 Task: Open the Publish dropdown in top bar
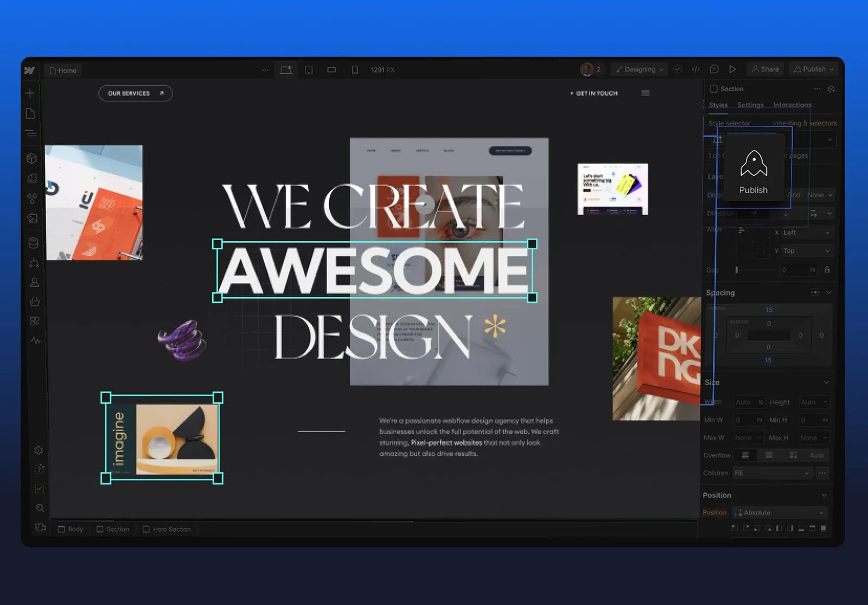814,69
